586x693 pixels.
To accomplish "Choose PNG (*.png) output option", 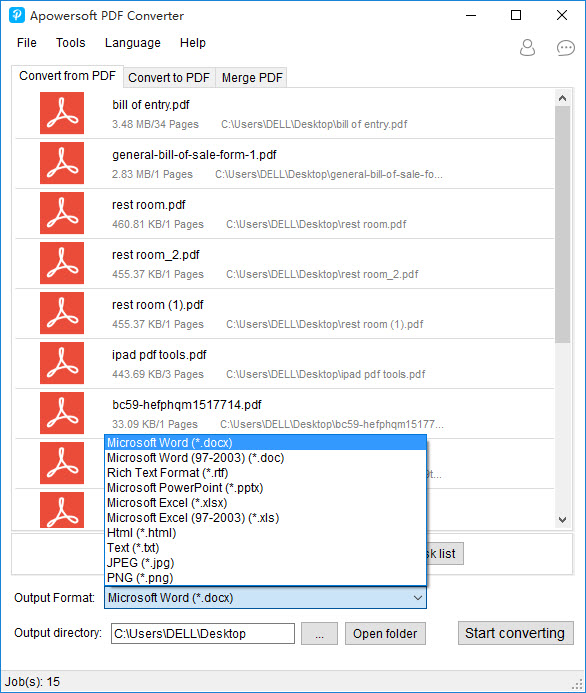I will click(265, 578).
